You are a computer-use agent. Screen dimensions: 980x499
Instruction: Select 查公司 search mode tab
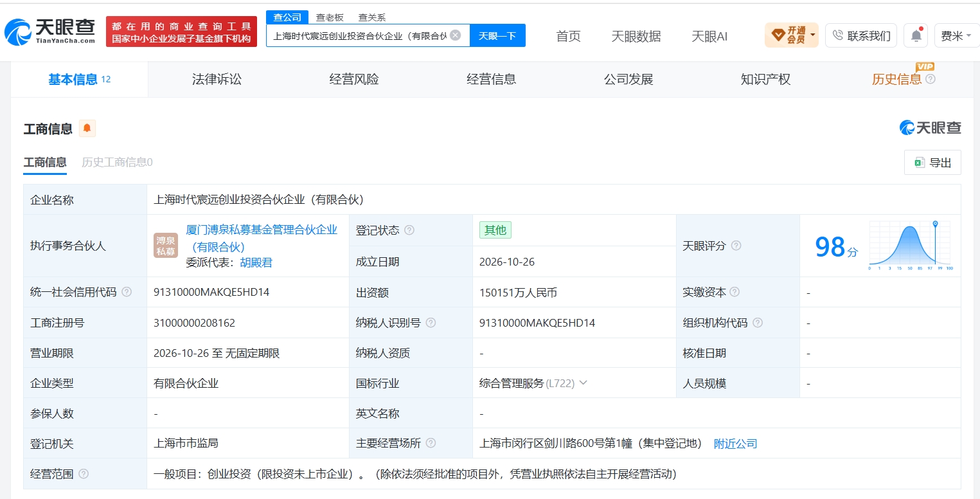[287, 17]
